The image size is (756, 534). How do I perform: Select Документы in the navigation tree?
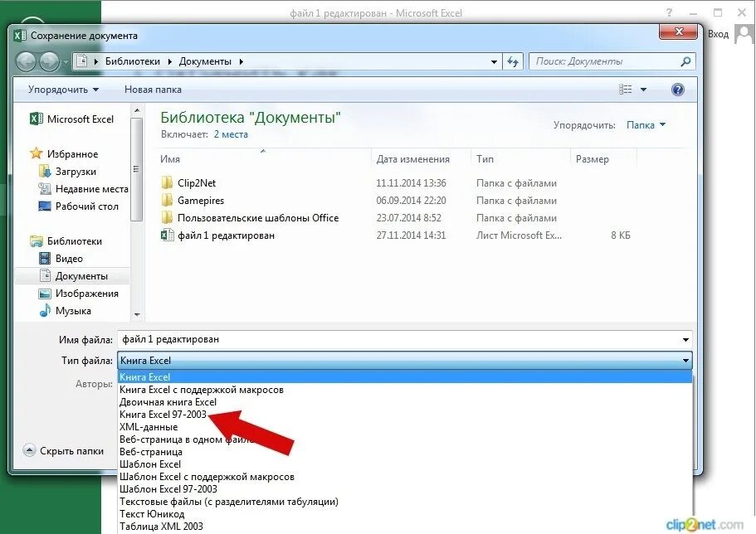pyautogui.click(x=72, y=275)
